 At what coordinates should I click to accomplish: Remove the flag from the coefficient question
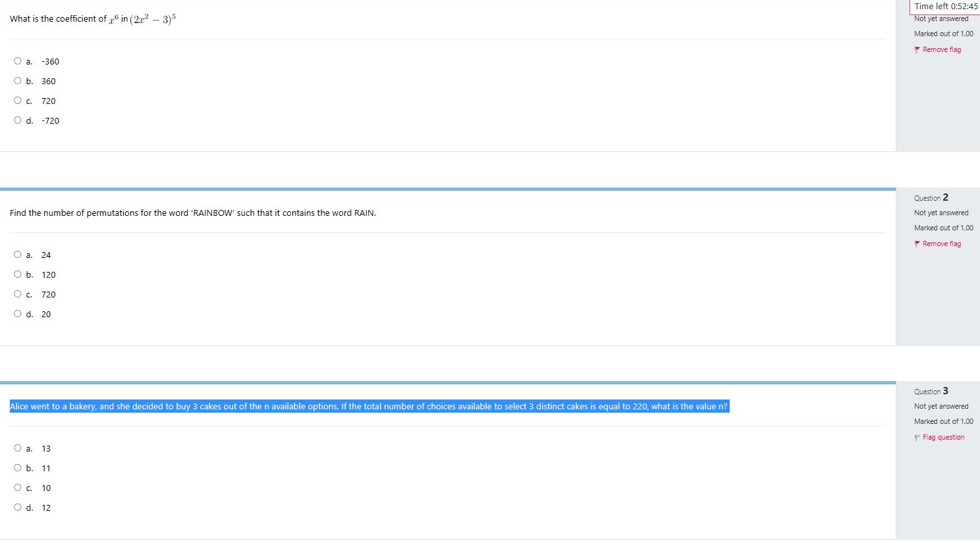click(938, 49)
